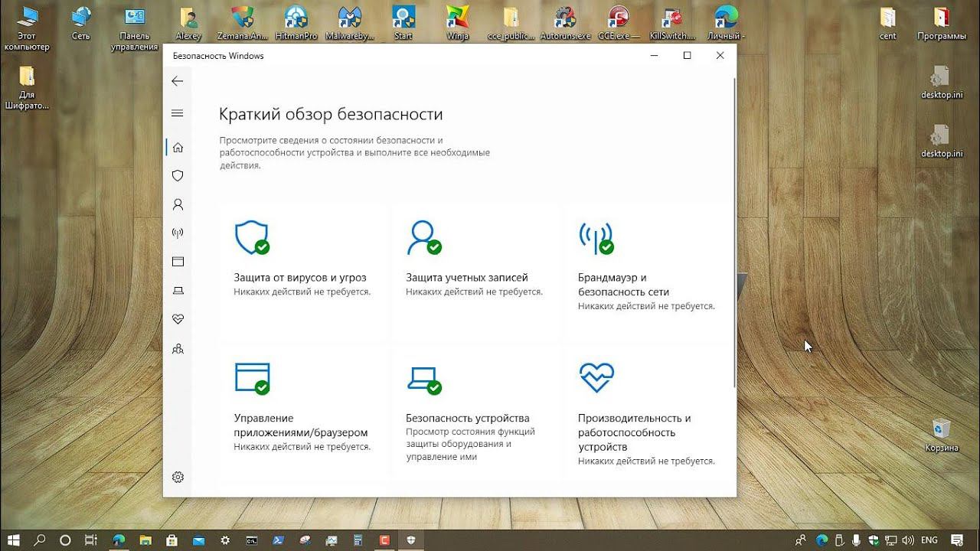Select the Для Шифрато... folder on desktop
This screenshot has height=551, width=980.
(x=27, y=88)
